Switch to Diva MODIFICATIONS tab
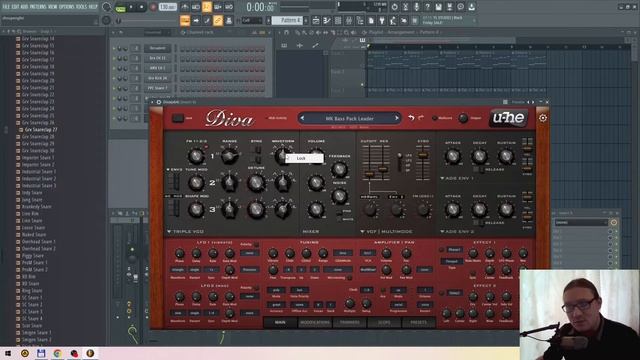The image size is (640, 360). [315, 322]
